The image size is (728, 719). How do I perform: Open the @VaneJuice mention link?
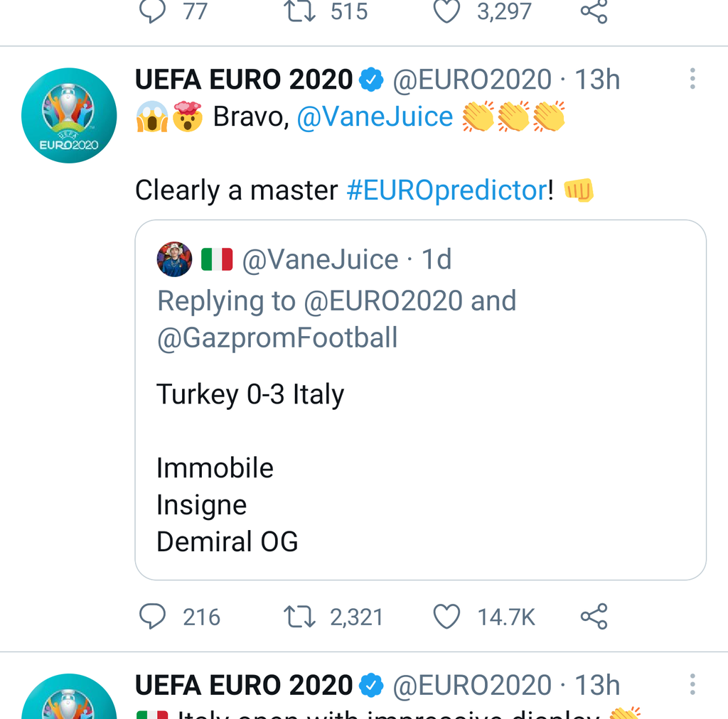[375, 117]
